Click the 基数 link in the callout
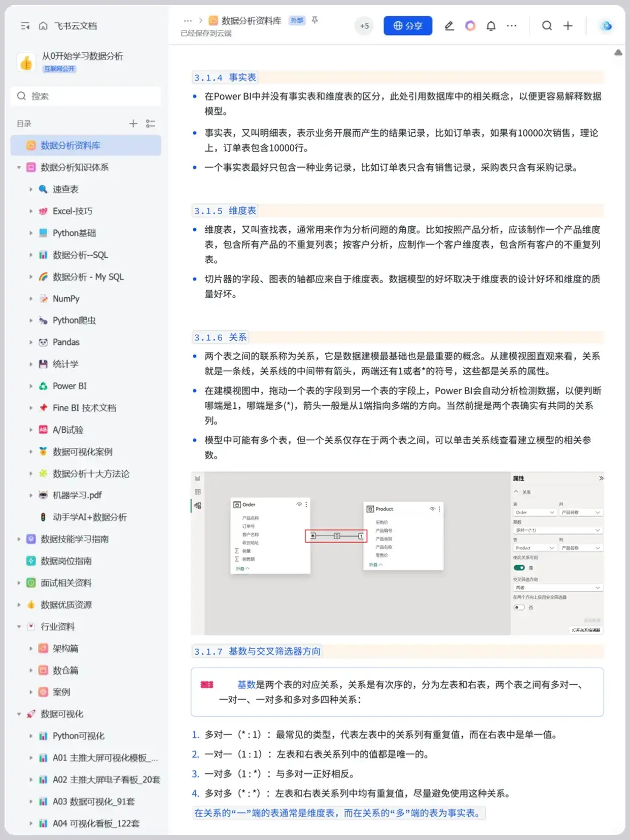The width and height of the screenshot is (630, 840). click(x=247, y=685)
